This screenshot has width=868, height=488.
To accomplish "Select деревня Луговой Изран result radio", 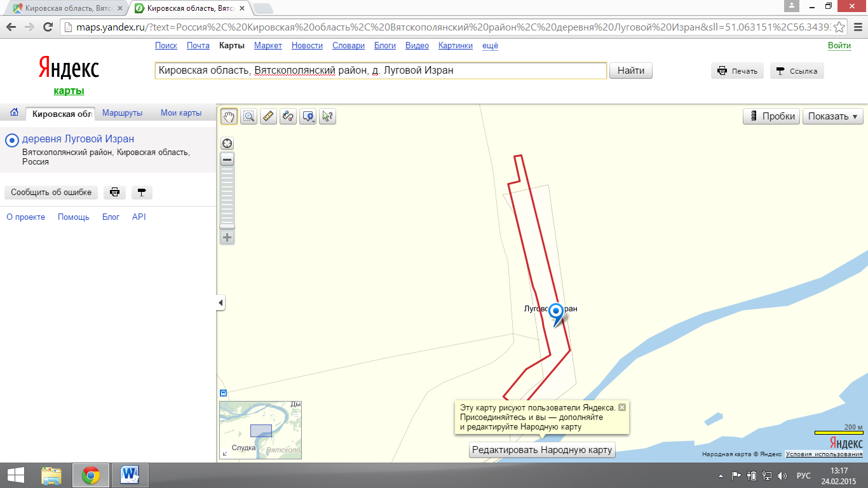I will [x=11, y=140].
